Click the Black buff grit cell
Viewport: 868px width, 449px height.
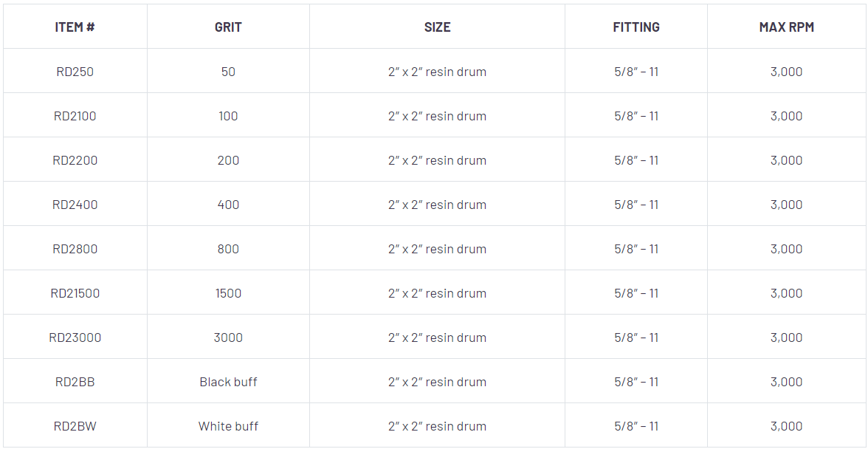[228, 382]
